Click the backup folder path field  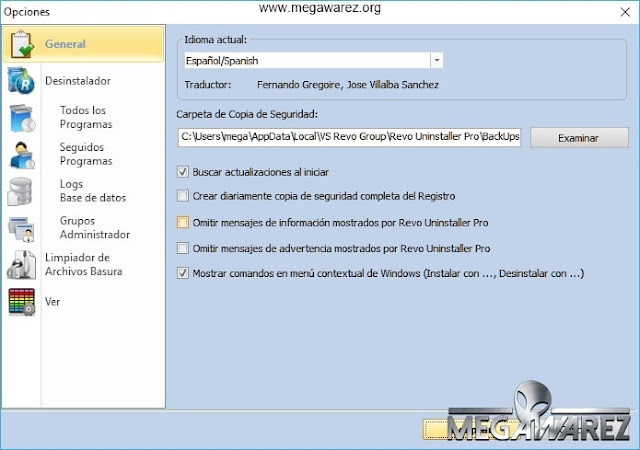coord(349,137)
